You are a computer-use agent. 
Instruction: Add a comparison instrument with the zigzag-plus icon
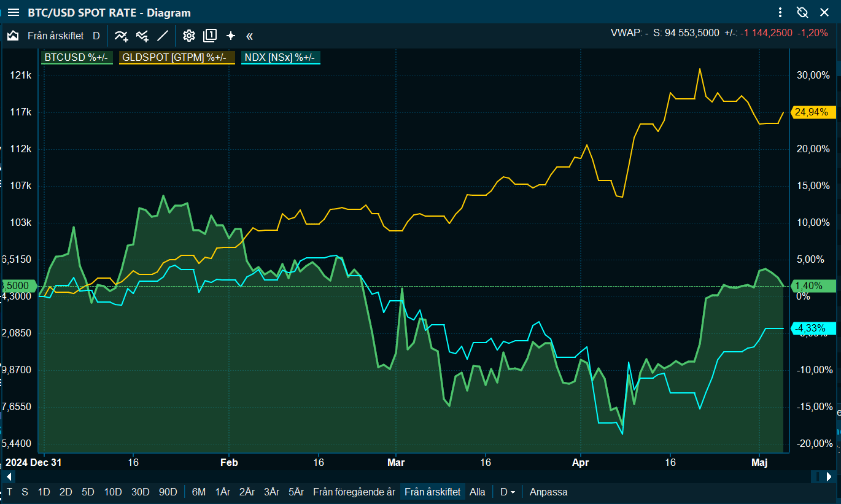click(142, 36)
